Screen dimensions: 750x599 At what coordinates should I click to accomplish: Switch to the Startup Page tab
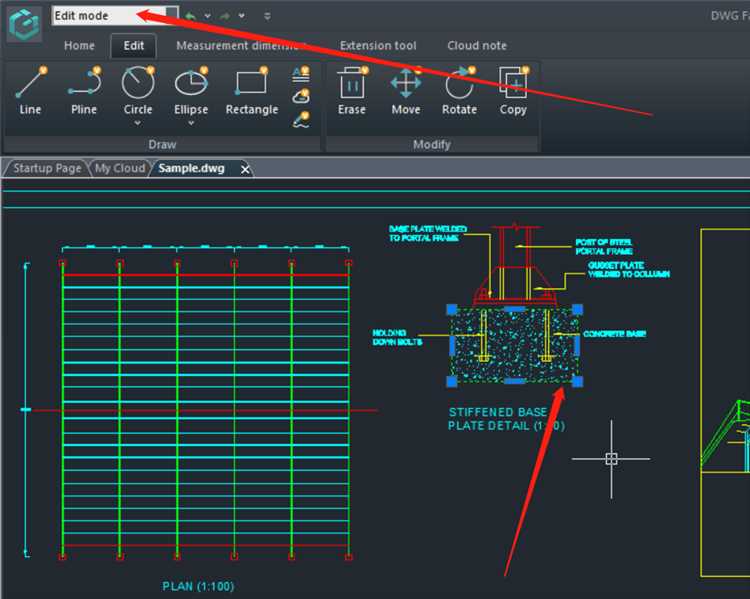click(47, 168)
